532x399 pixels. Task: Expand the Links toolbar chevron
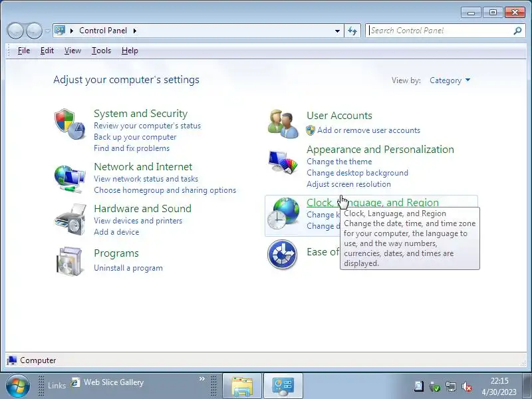(x=202, y=378)
